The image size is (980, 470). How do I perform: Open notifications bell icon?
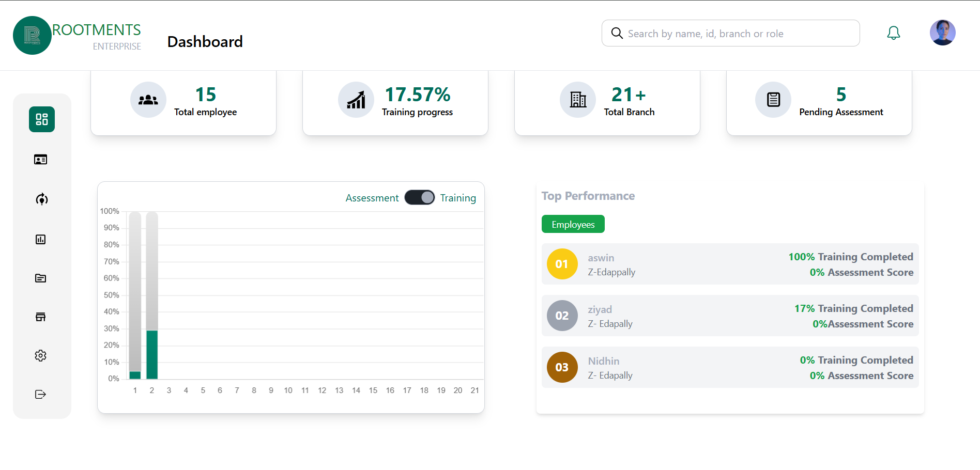click(894, 33)
